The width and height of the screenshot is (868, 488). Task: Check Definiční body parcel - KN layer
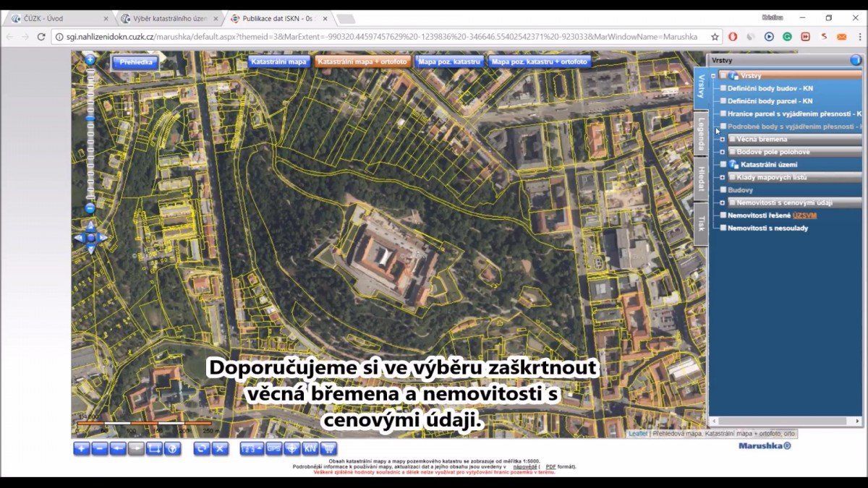[x=723, y=101]
